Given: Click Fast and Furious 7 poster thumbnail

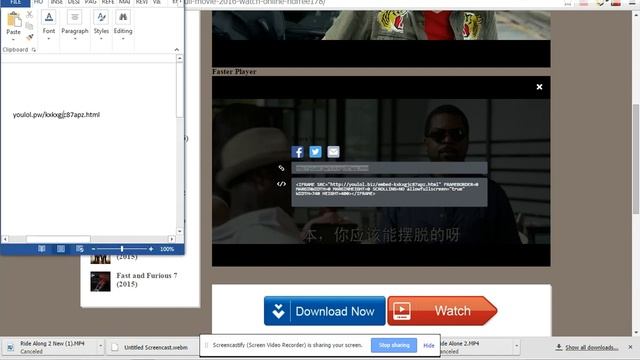Looking at the screenshot, I should (100, 281).
